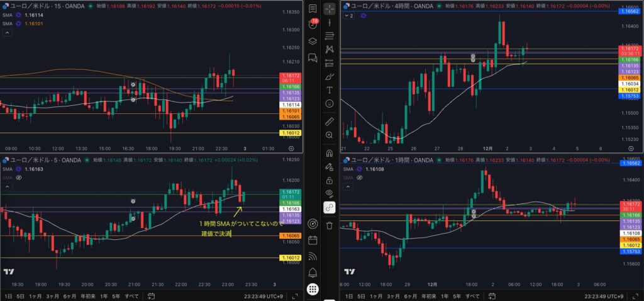644x301 pixels.
Task: Select the text annotation tool
Action: tap(330, 90)
